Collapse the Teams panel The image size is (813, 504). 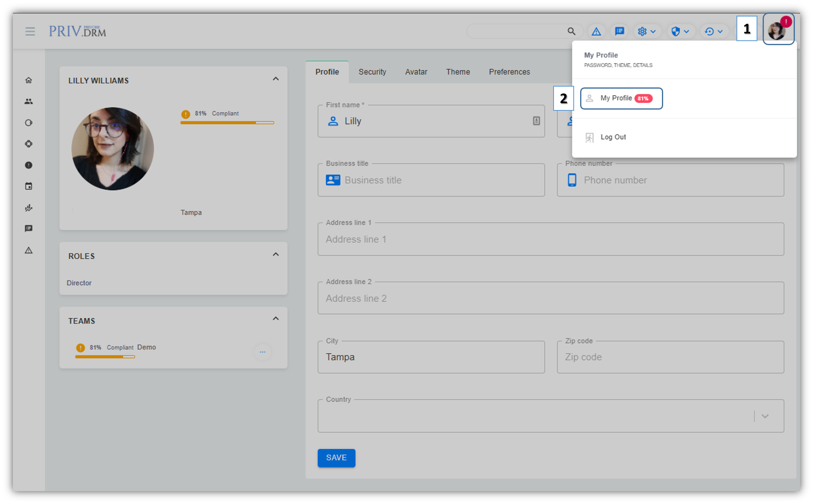(276, 319)
